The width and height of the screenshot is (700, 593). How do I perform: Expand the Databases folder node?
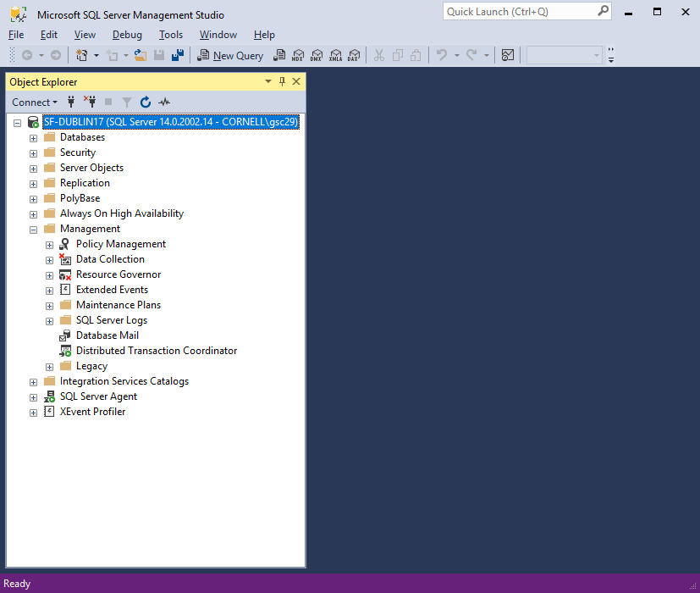[x=34, y=138]
